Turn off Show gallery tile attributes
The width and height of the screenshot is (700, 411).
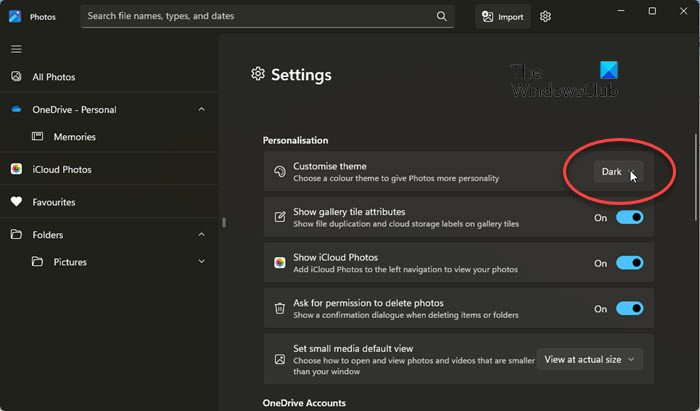click(629, 217)
